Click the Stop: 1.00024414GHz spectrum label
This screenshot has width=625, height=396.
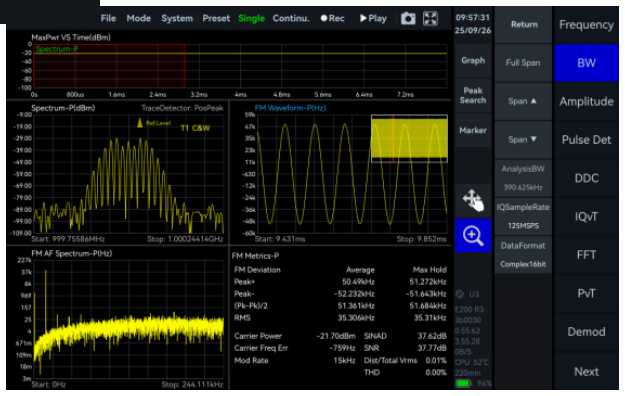(185, 239)
